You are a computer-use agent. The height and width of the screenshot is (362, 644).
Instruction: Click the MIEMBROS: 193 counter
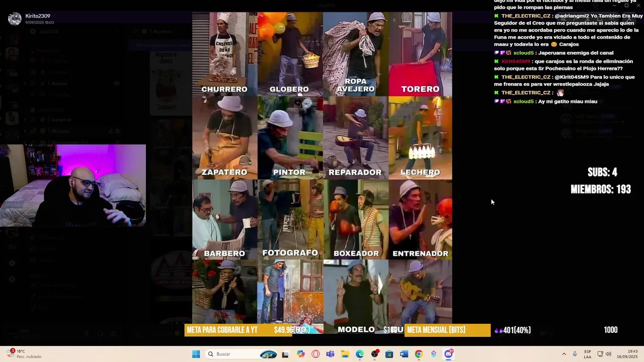tap(601, 190)
